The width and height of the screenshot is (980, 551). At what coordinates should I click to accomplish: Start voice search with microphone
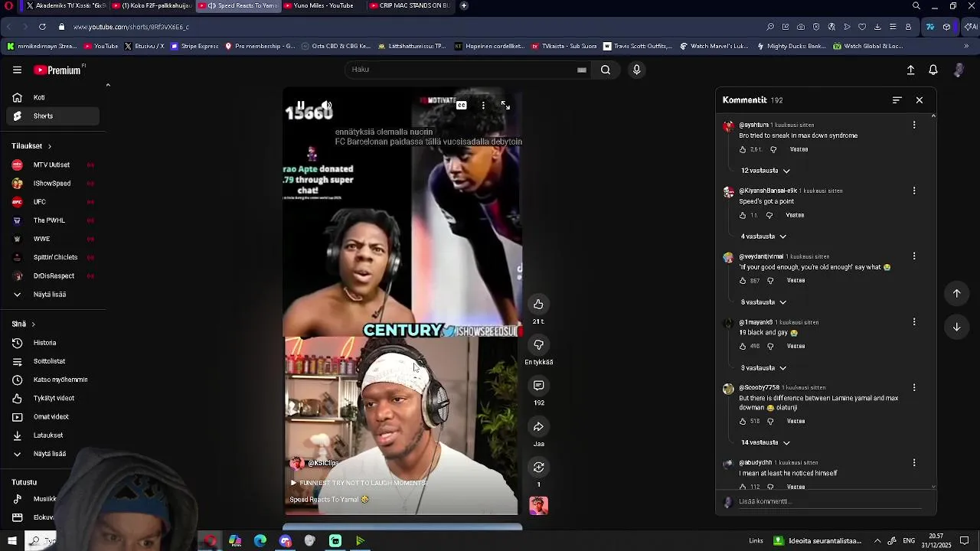(636, 70)
